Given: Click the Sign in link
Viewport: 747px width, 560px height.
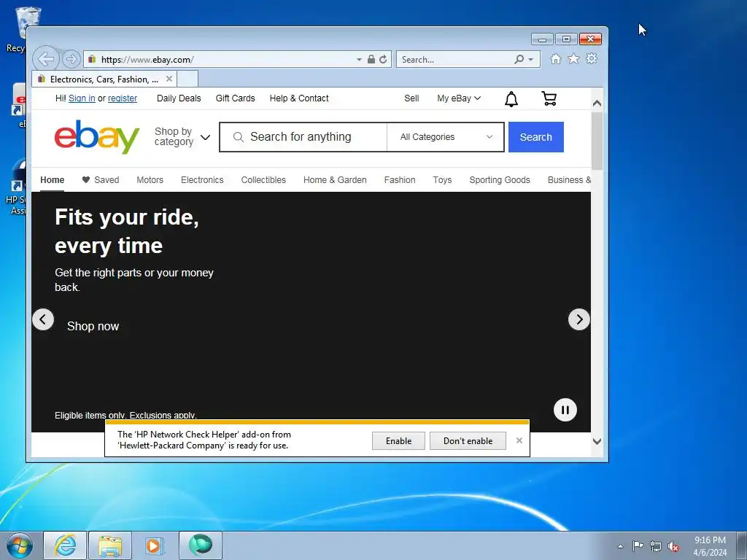Looking at the screenshot, I should (82, 98).
